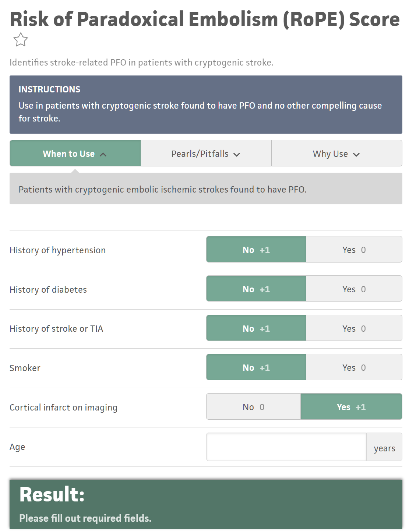Select Yes for history of diabetes
Screen dimensions: 409x532
pos(354,289)
